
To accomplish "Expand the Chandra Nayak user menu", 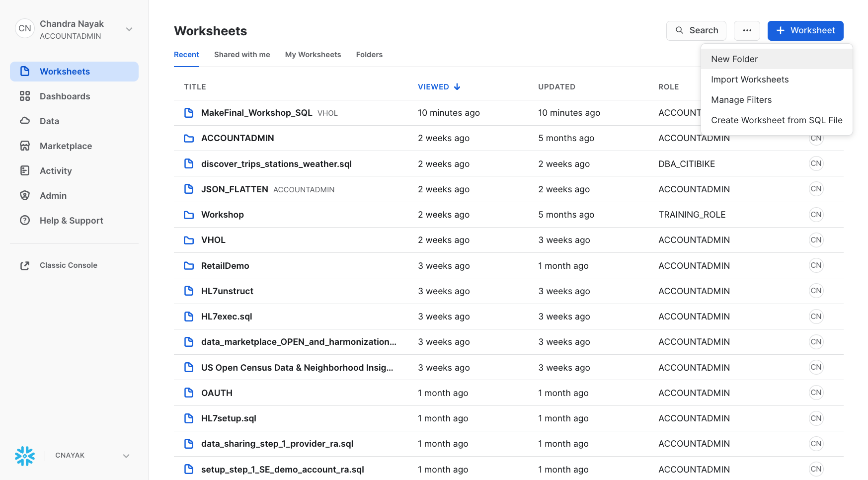I will pos(129,29).
